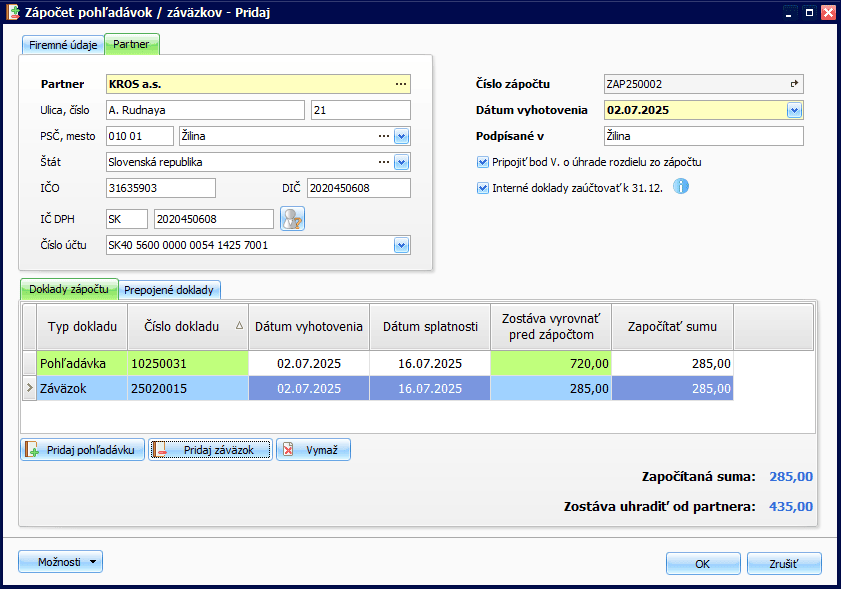Click the arrow icon in Číslo zápočtu field
841x589 pixels.
(x=795, y=85)
